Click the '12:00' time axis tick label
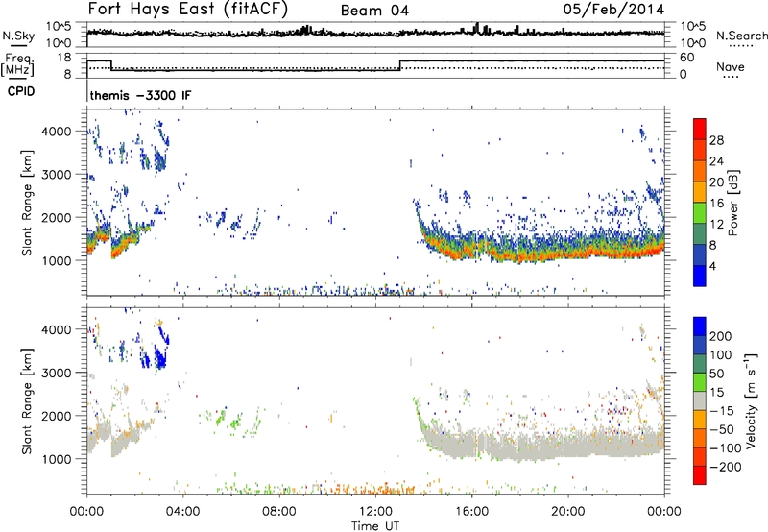This screenshot has height=532, width=768. pyautogui.click(x=375, y=512)
